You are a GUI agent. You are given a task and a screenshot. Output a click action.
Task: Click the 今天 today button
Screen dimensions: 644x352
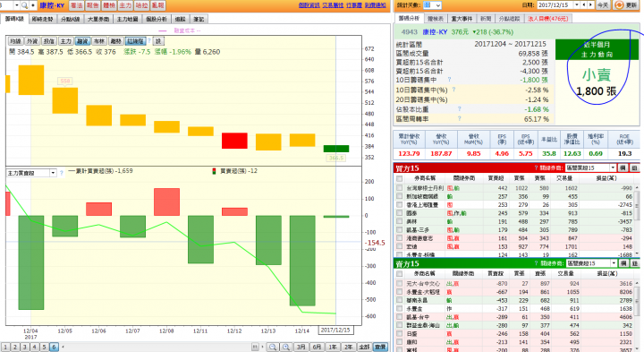(603, 5)
